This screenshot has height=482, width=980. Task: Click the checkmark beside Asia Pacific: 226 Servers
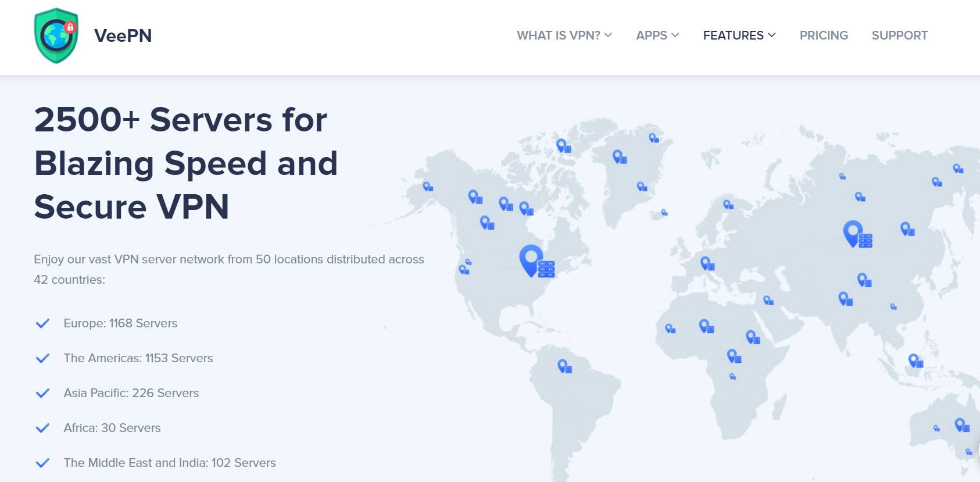click(42, 394)
